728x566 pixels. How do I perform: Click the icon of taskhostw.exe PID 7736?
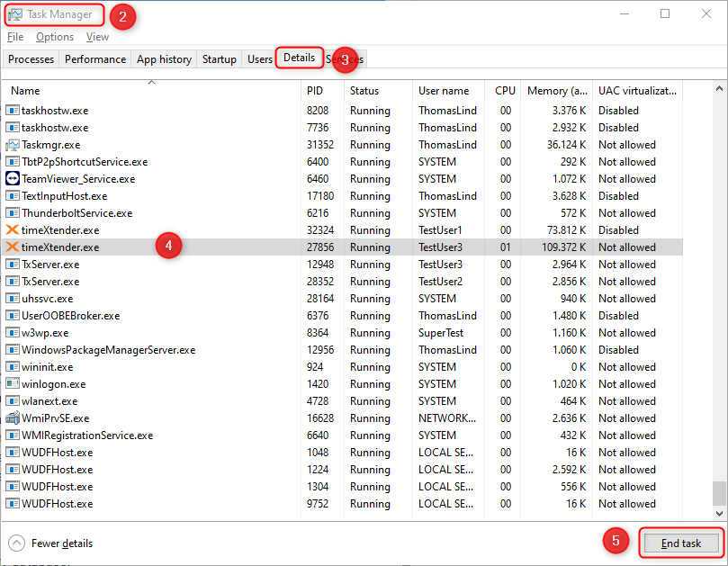click(x=13, y=128)
